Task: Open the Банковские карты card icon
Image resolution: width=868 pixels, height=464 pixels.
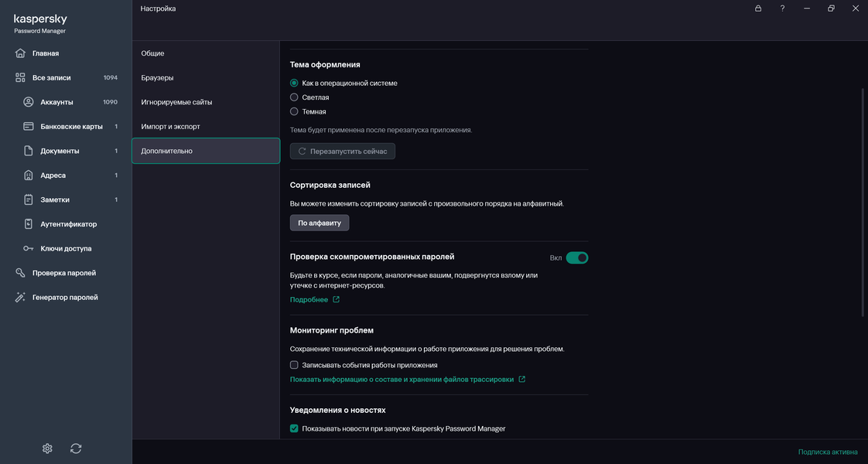Action: (x=29, y=126)
